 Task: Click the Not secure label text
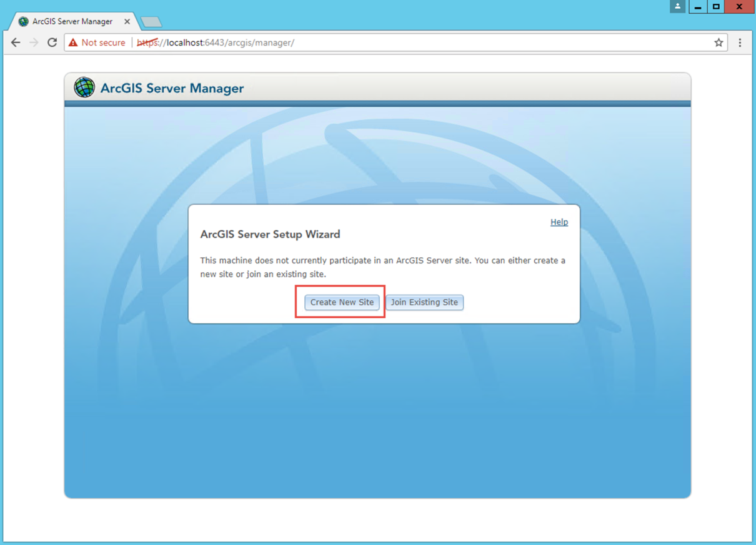(103, 42)
